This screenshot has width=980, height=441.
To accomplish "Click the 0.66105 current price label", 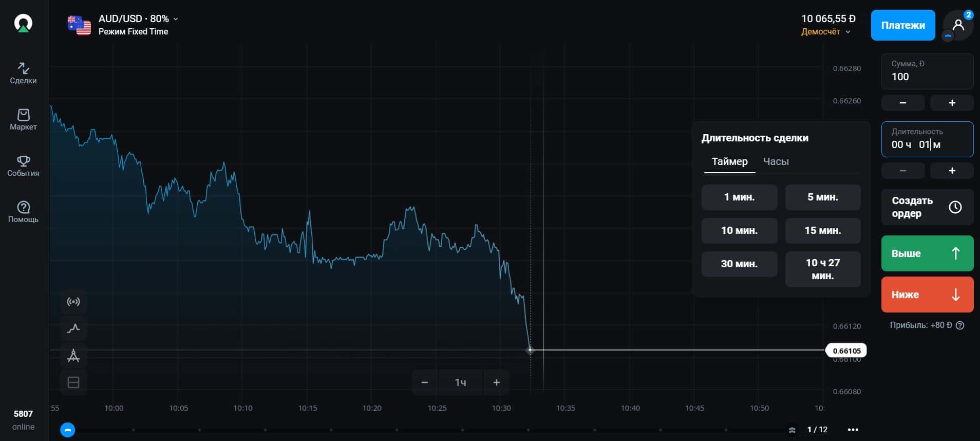I will [x=846, y=351].
